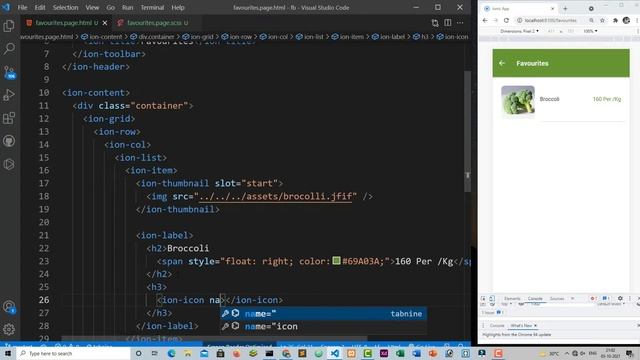Open the Source Control view
Image resolution: width=640 pixels, height=360 pixels.
coord(9,72)
